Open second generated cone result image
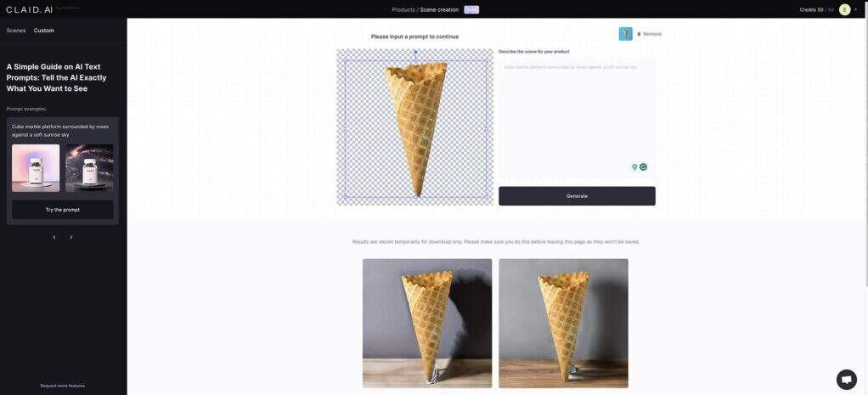 [x=564, y=323]
